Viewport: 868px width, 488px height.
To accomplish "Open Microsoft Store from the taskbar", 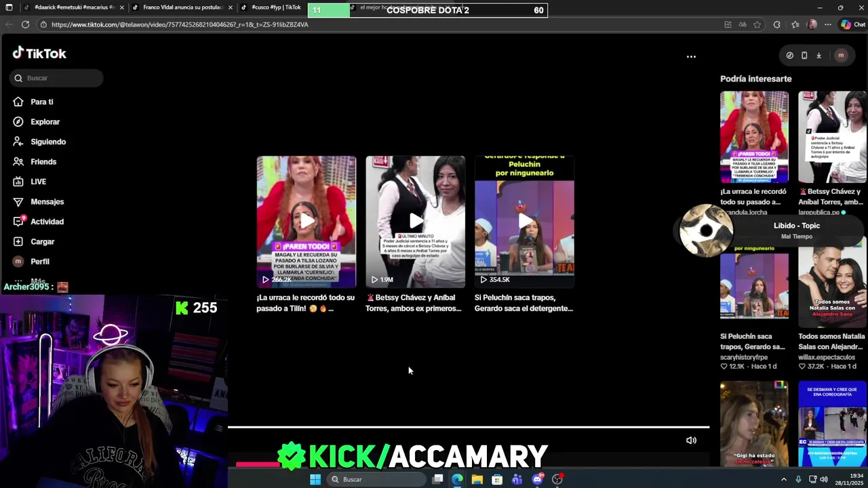I will point(497,479).
